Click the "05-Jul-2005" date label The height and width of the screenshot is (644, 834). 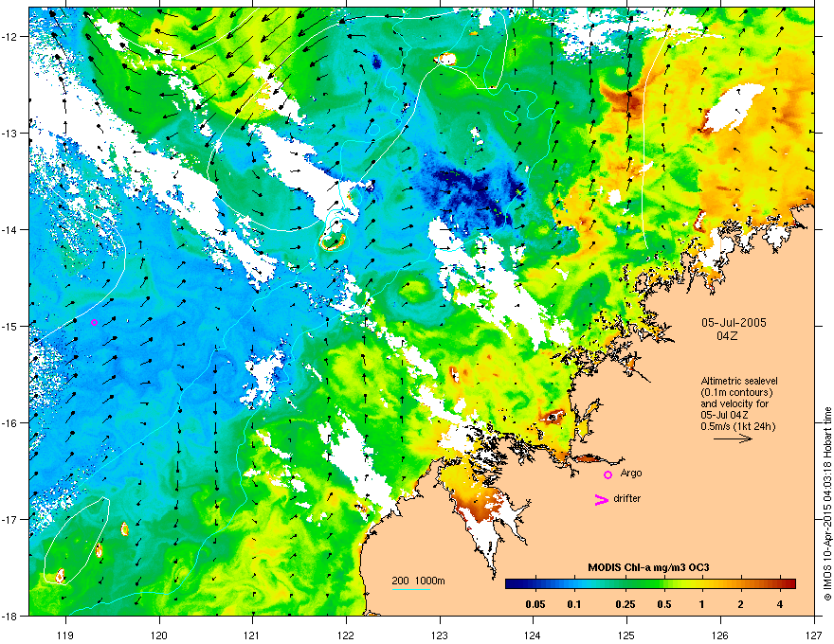pyautogui.click(x=734, y=323)
